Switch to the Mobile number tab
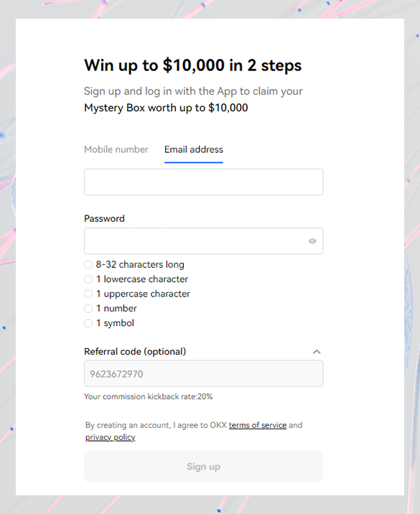The height and width of the screenshot is (514, 420). pos(116,149)
